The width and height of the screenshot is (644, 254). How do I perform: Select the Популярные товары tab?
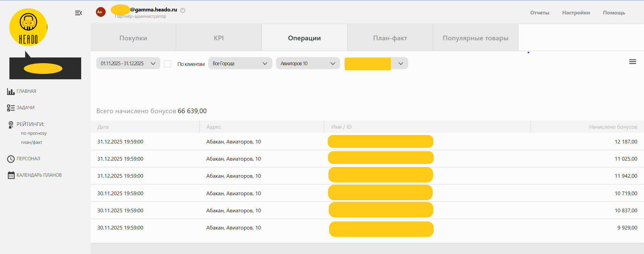[x=475, y=38]
